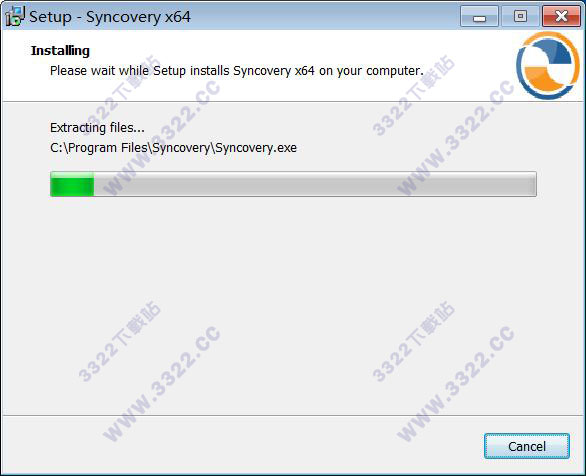
Task: Click 'Syncovery x64' in the wait message
Action: [x=274, y=71]
